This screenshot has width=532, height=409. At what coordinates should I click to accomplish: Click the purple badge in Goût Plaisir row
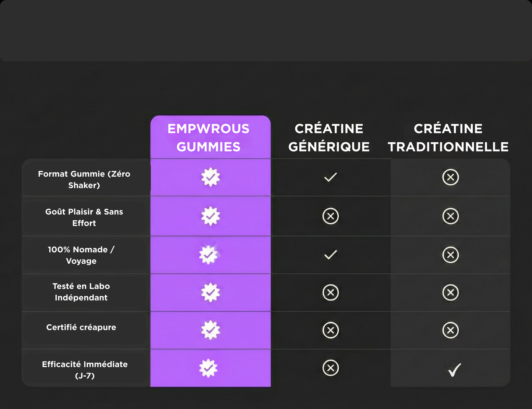pos(210,216)
